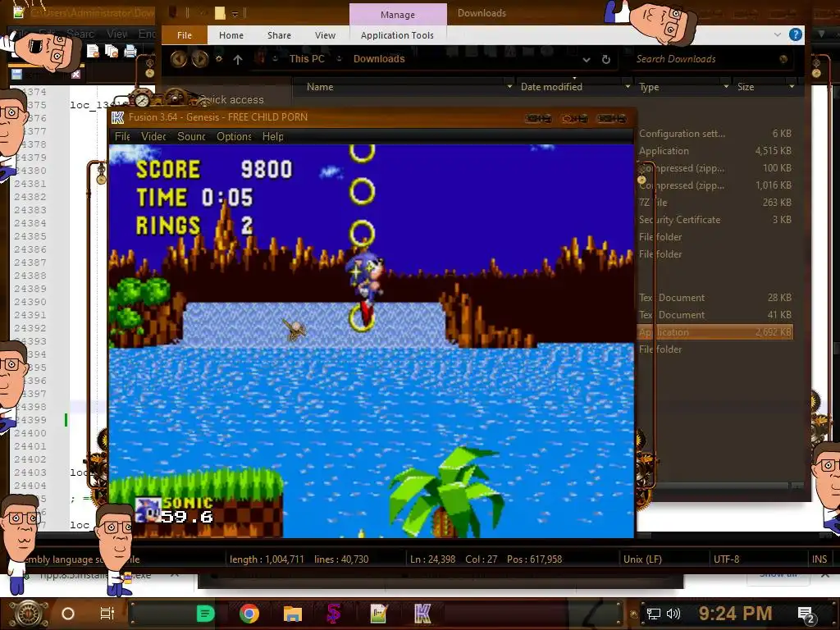Open the Date modified filter dropdown arrow
Image resolution: width=840 pixels, height=630 pixels.
click(x=628, y=86)
